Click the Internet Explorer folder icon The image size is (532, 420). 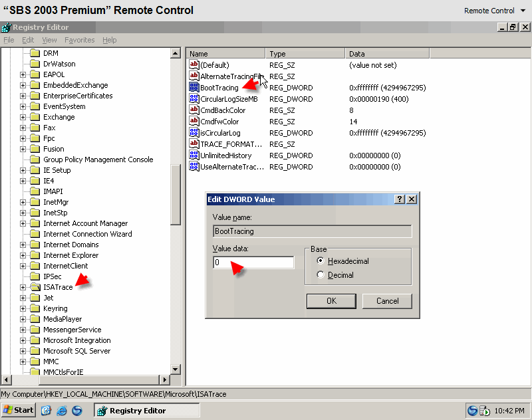[x=35, y=255]
